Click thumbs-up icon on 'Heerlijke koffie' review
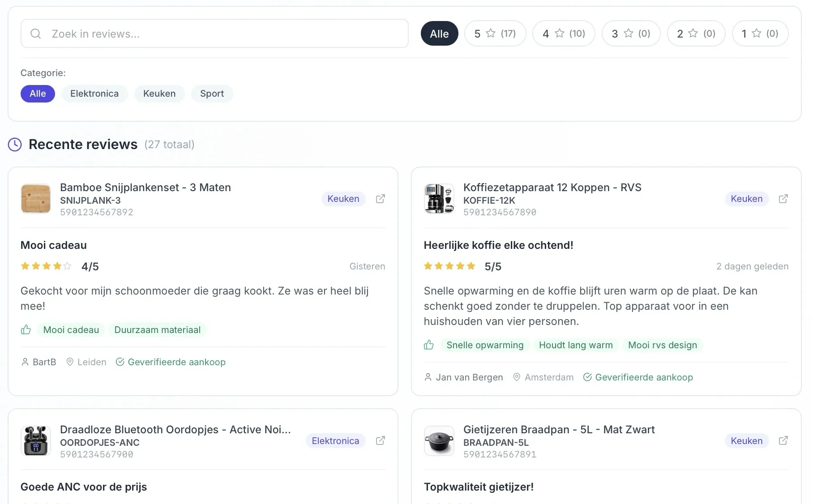 429,345
